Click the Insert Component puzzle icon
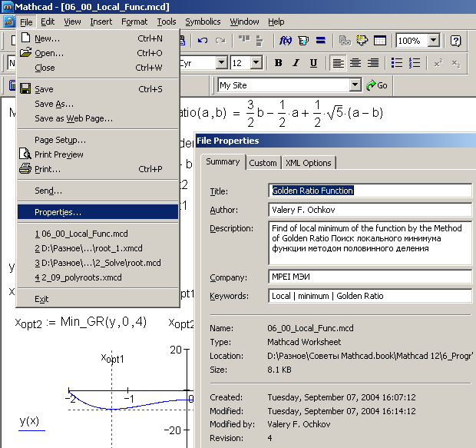 tap(362, 41)
